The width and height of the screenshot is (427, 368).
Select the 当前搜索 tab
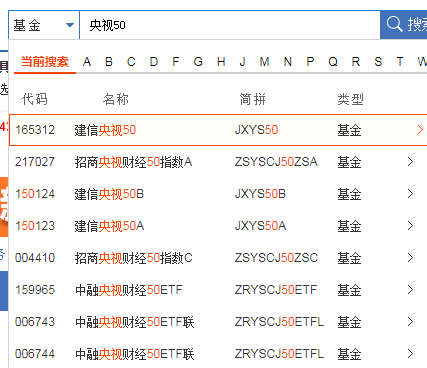(45, 62)
